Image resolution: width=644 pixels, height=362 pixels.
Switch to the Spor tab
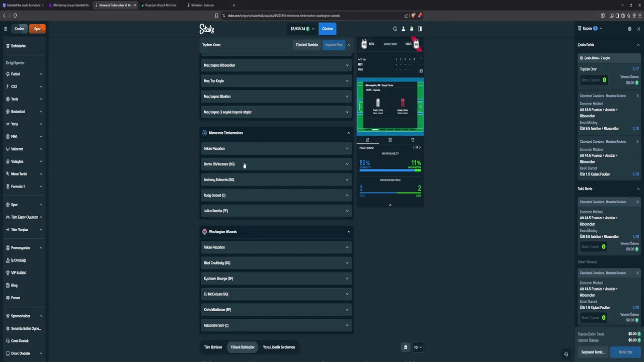(x=37, y=29)
